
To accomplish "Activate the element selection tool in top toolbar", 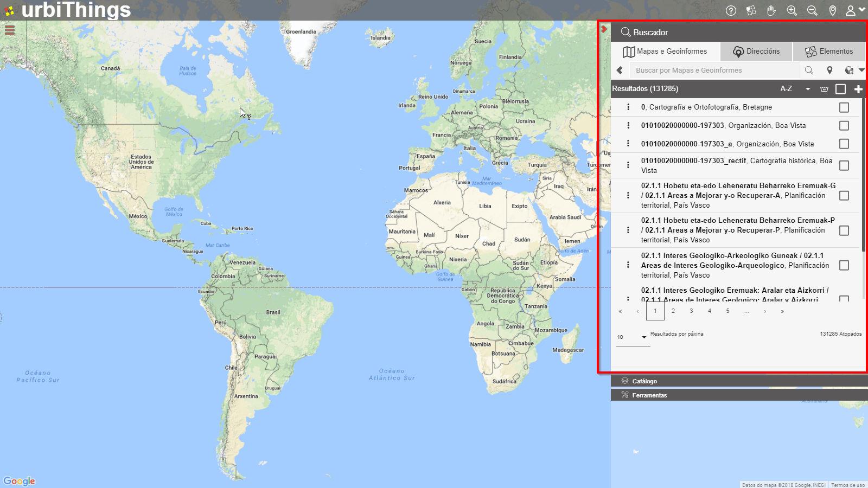I will [751, 10].
